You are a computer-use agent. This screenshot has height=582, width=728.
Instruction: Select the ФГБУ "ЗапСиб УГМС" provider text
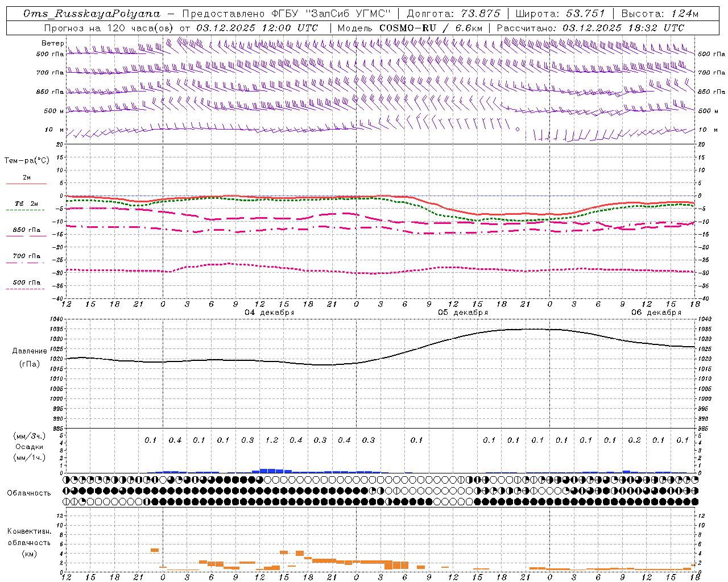[333, 14]
